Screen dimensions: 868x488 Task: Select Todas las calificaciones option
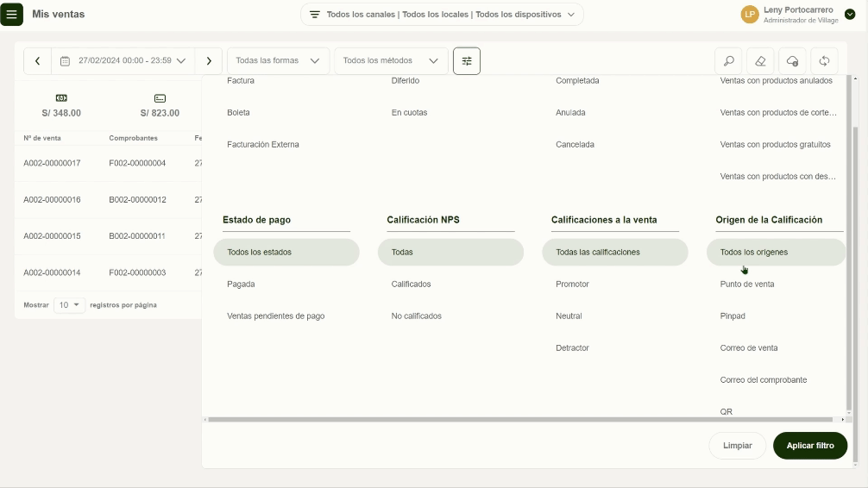click(615, 253)
